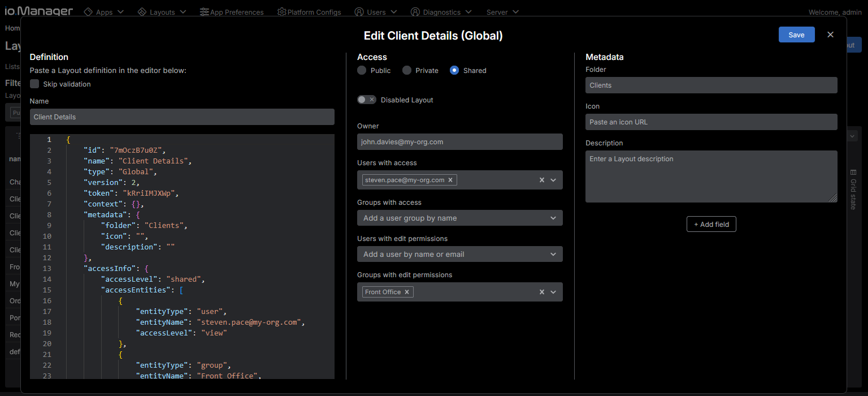Open Platform Configs page
This screenshot has width=868, height=396.
coord(310,12)
